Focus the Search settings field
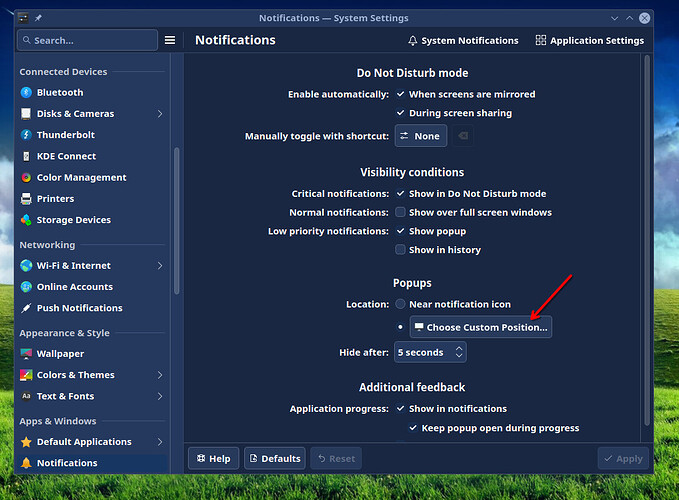The image size is (679, 500). coord(87,40)
